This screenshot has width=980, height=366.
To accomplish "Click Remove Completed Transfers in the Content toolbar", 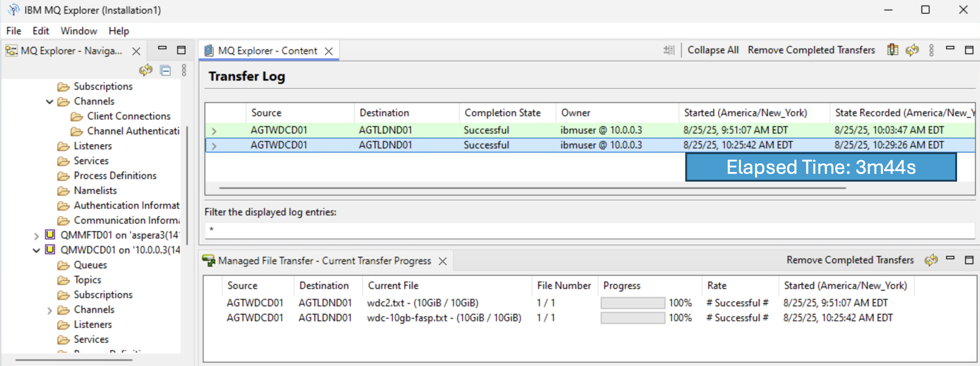I will click(811, 50).
